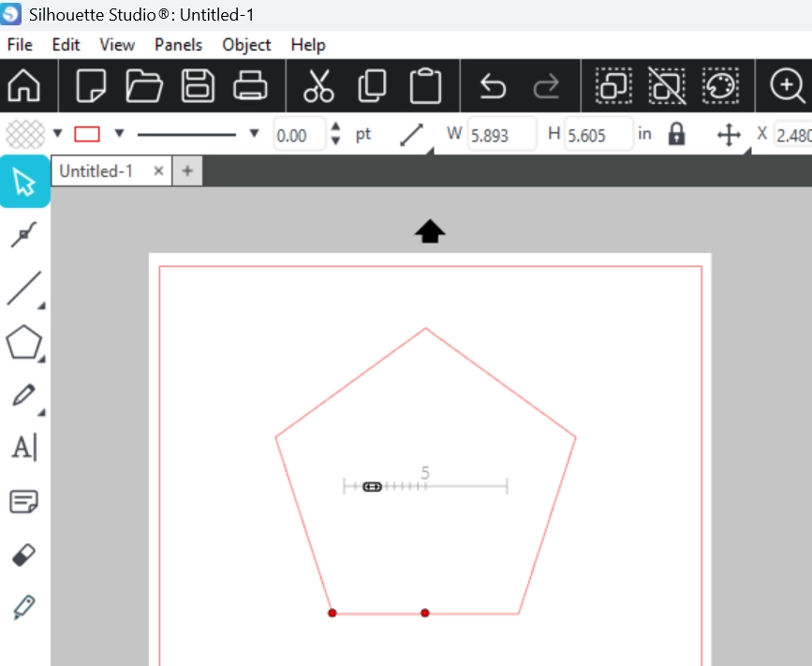The image size is (812, 666).
Task: Click the width W input field
Action: click(500, 135)
